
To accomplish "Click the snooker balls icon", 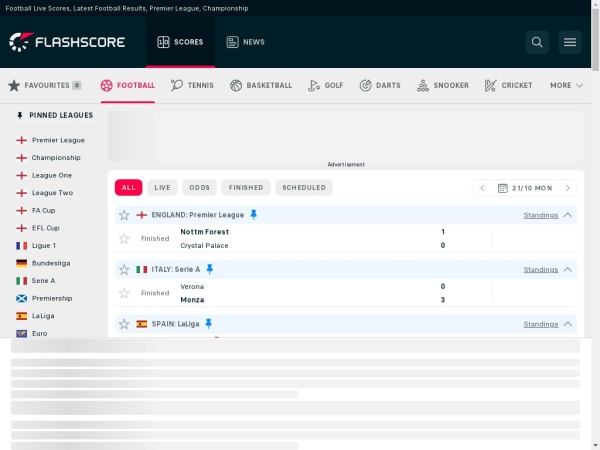I will (x=422, y=85).
